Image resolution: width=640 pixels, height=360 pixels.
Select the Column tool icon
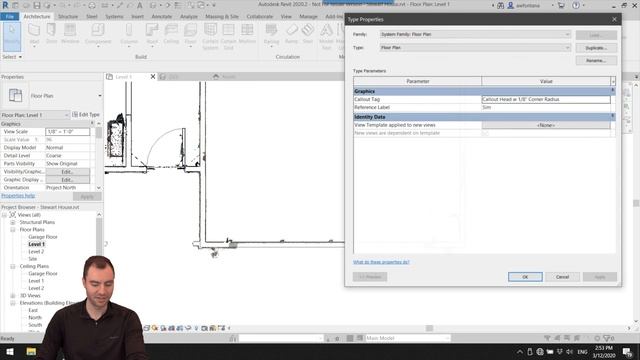tap(129, 30)
